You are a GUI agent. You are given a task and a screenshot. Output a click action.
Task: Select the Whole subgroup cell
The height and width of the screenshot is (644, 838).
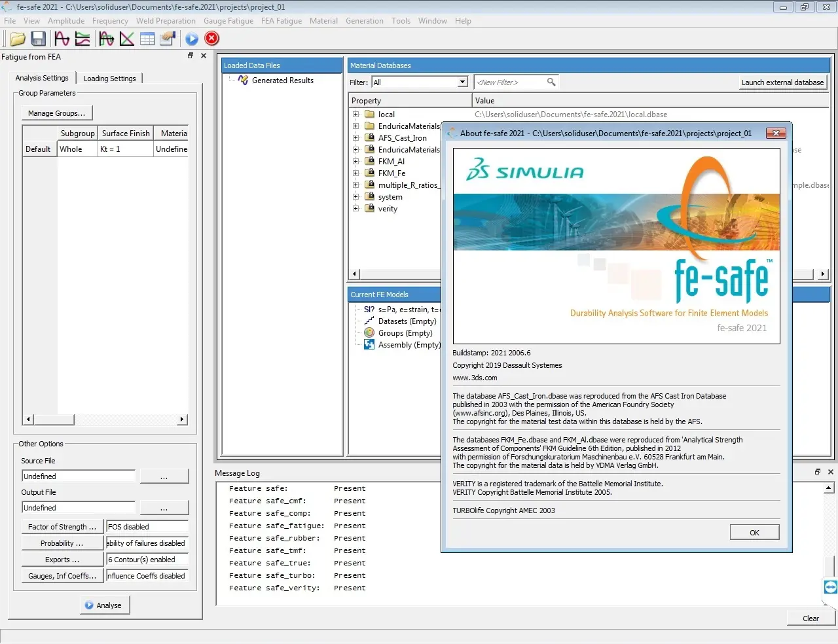[77, 149]
